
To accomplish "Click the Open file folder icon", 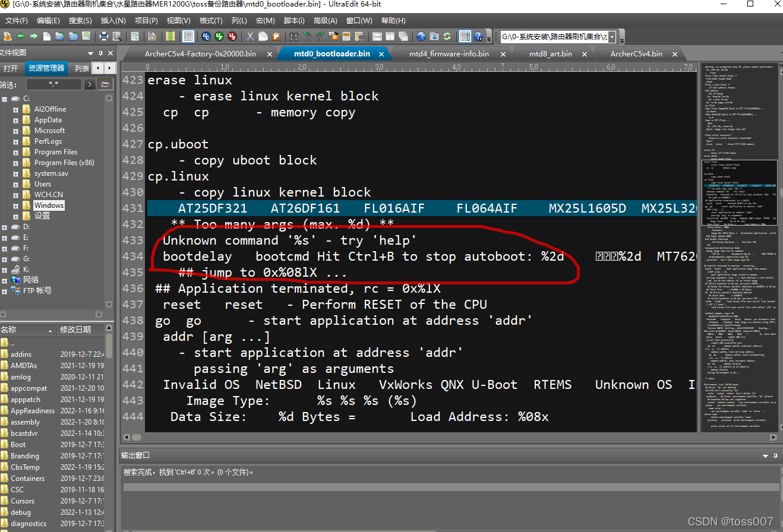I will [x=60, y=36].
